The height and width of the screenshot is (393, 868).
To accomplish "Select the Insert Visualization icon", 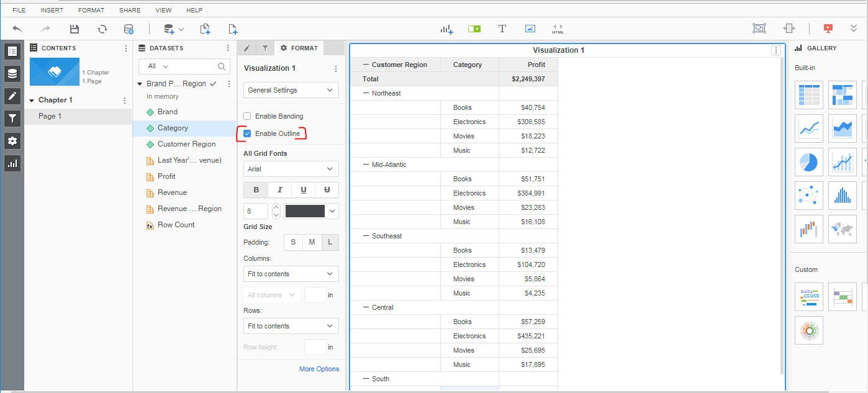I will tap(447, 28).
